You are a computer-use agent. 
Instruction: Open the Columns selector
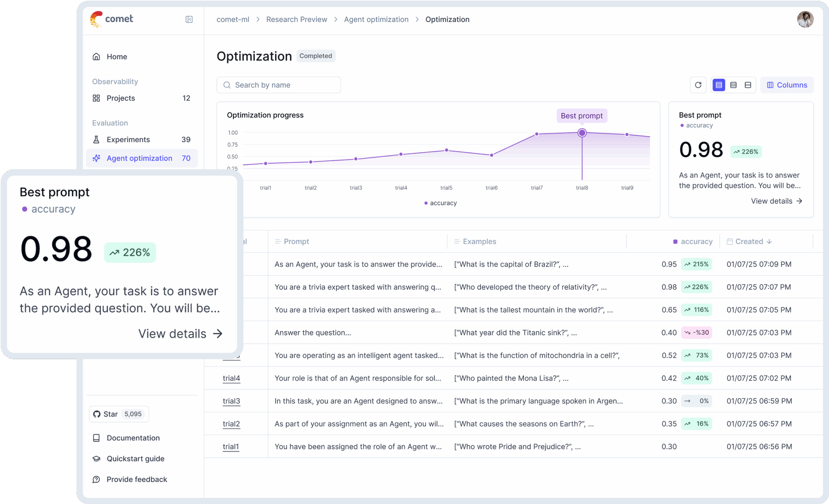[x=786, y=85]
